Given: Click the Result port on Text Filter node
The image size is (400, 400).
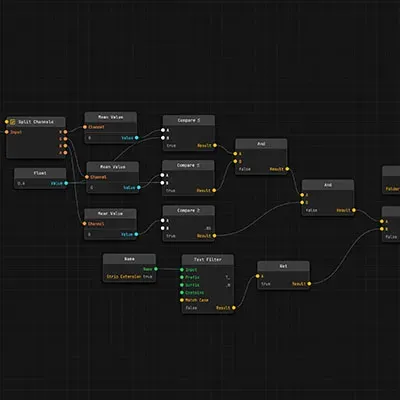Looking at the screenshot, I should click(x=234, y=308).
